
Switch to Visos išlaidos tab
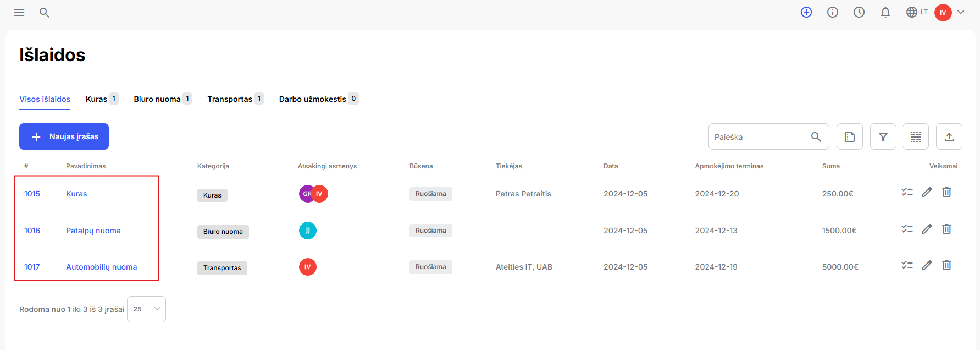[x=45, y=99]
